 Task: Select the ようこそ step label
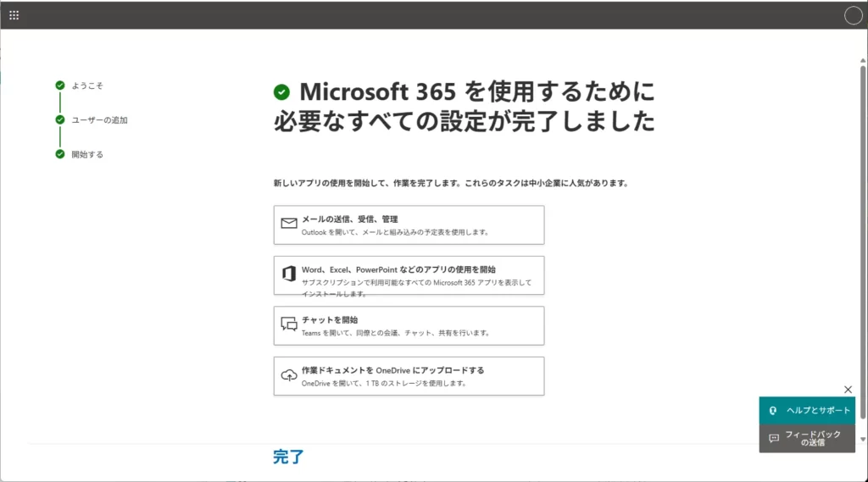87,86
